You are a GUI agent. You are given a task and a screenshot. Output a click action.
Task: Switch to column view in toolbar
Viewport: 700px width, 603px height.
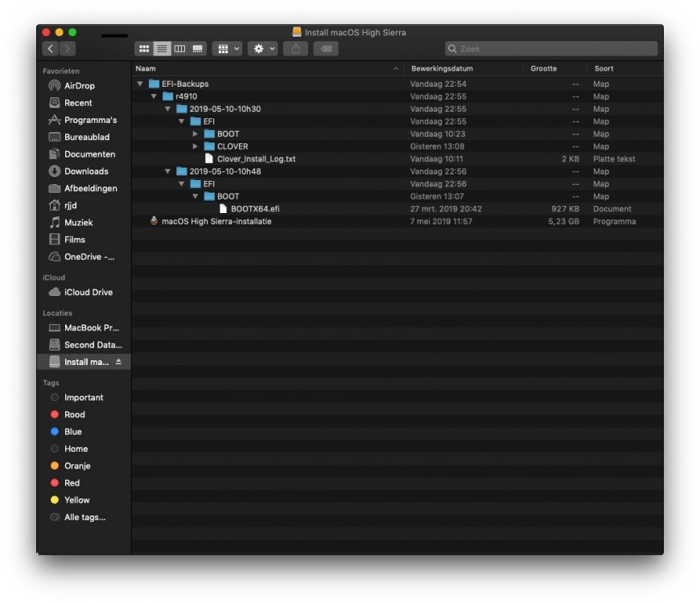[179, 49]
